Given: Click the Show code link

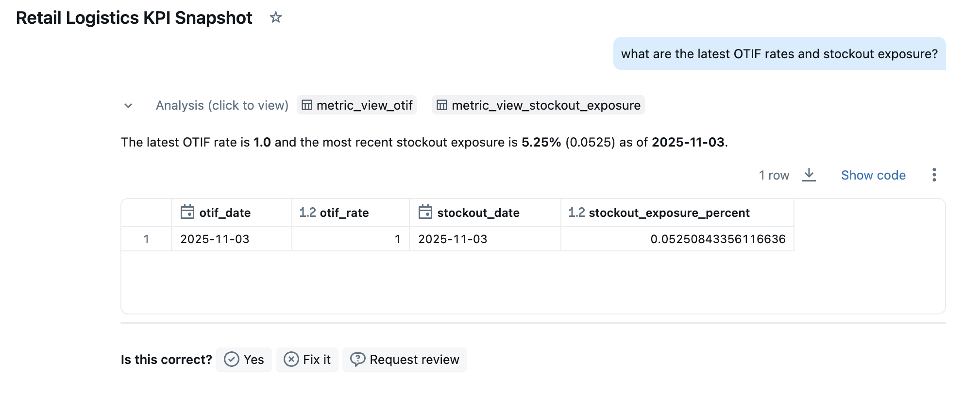Looking at the screenshot, I should point(873,175).
